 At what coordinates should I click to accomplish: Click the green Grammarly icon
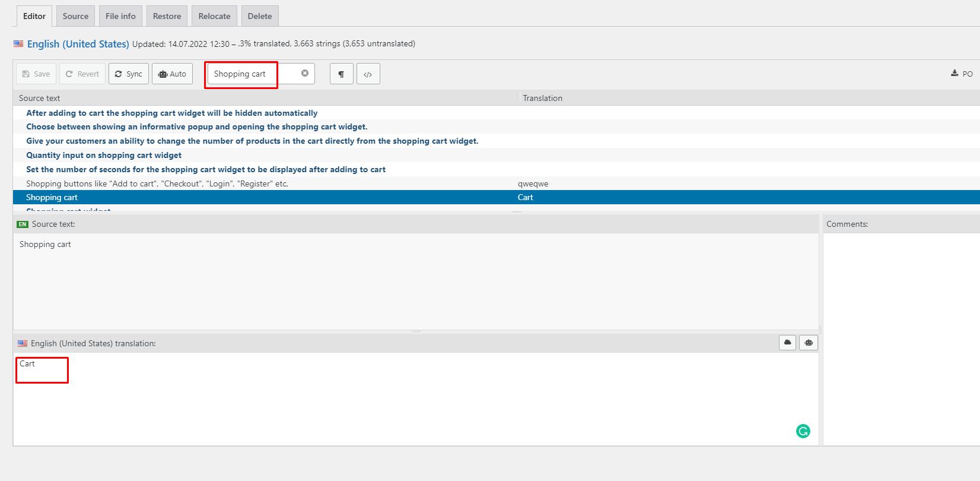click(x=803, y=431)
